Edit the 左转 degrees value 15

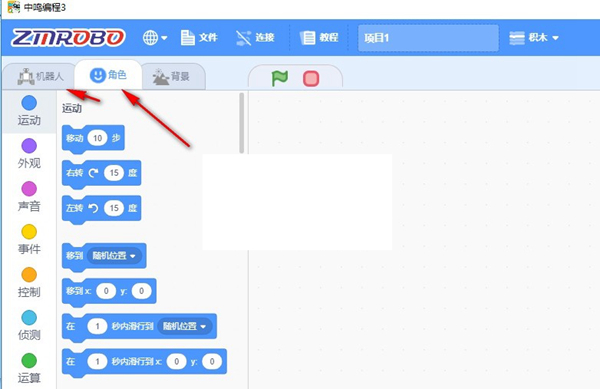114,208
